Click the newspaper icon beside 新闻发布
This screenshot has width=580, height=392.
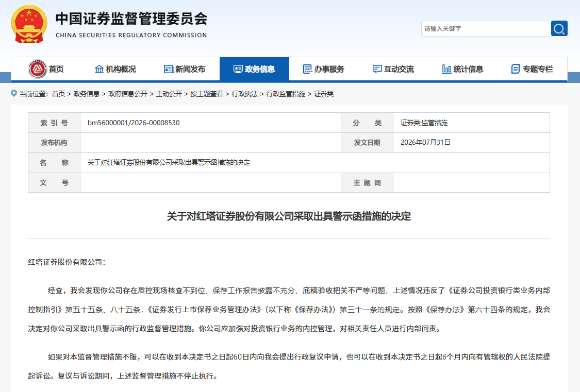pos(169,69)
